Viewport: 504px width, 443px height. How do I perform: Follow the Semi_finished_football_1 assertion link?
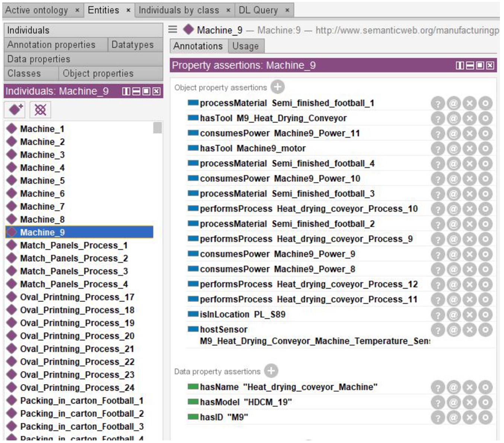click(x=323, y=103)
